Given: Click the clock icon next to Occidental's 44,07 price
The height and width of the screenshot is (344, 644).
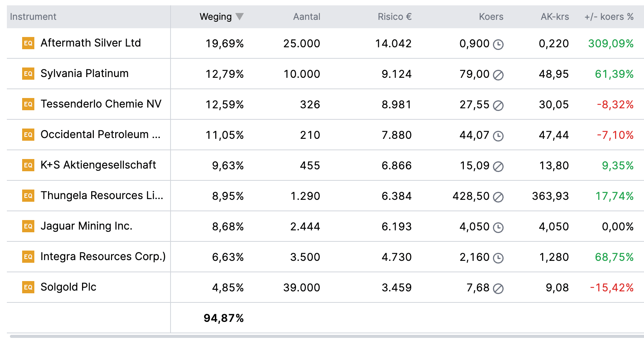Looking at the screenshot, I should (x=498, y=136).
